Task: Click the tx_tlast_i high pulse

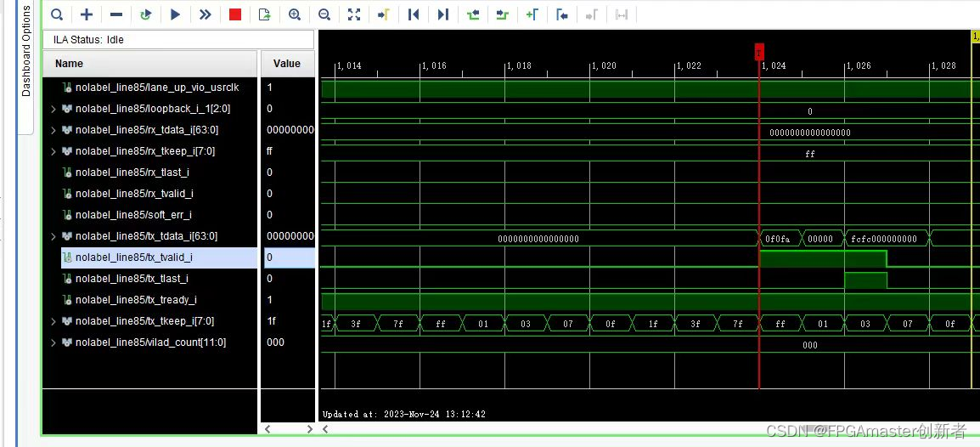Action: (865, 280)
